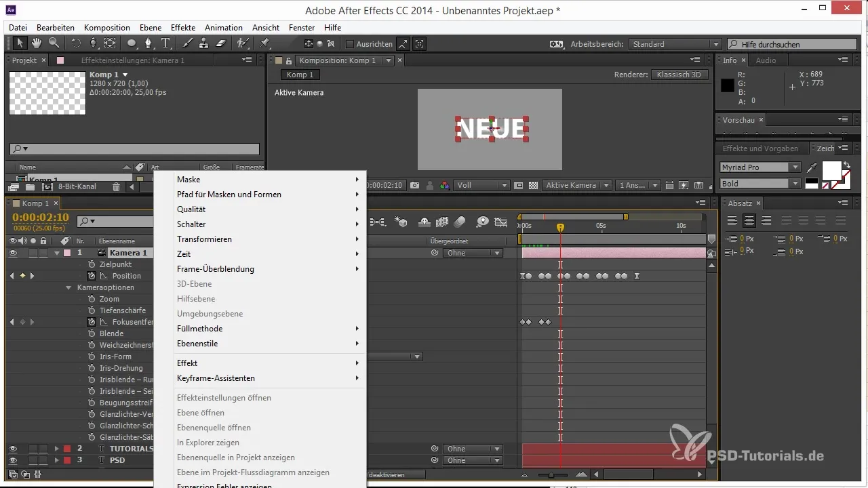Click the region of interest icon
868x488 pixels.
coord(519,185)
